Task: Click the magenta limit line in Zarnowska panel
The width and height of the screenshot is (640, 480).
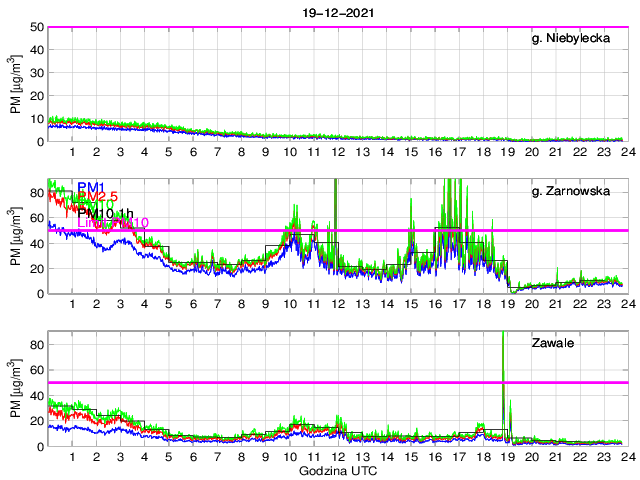Action: [338, 231]
